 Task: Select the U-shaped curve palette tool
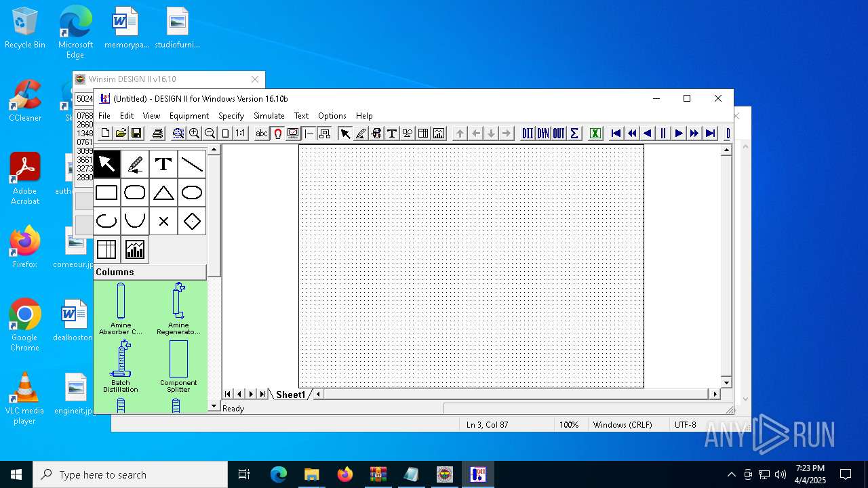click(x=135, y=221)
